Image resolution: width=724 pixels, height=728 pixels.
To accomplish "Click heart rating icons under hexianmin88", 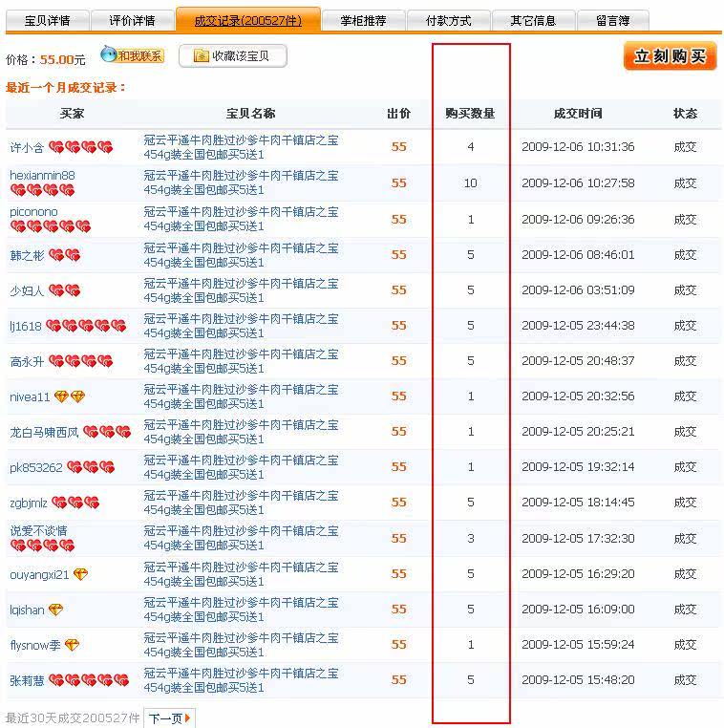I will pyautogui.click(x=42, y=190).
